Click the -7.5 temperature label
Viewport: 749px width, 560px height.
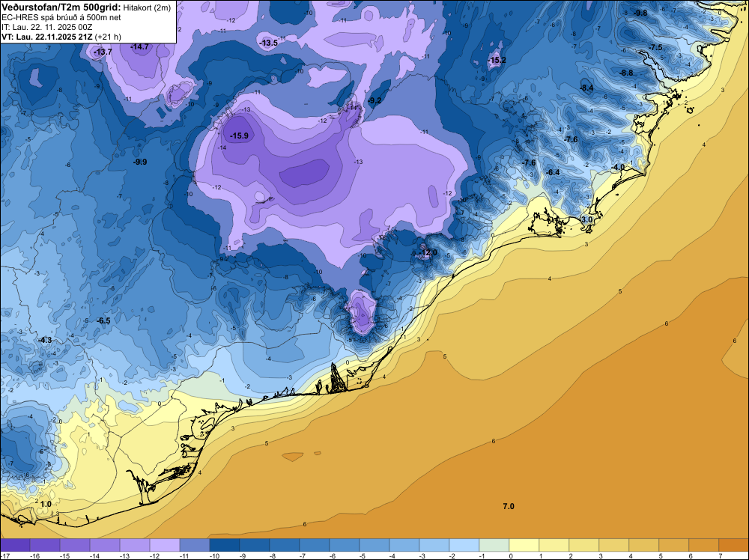pos(656,47)
